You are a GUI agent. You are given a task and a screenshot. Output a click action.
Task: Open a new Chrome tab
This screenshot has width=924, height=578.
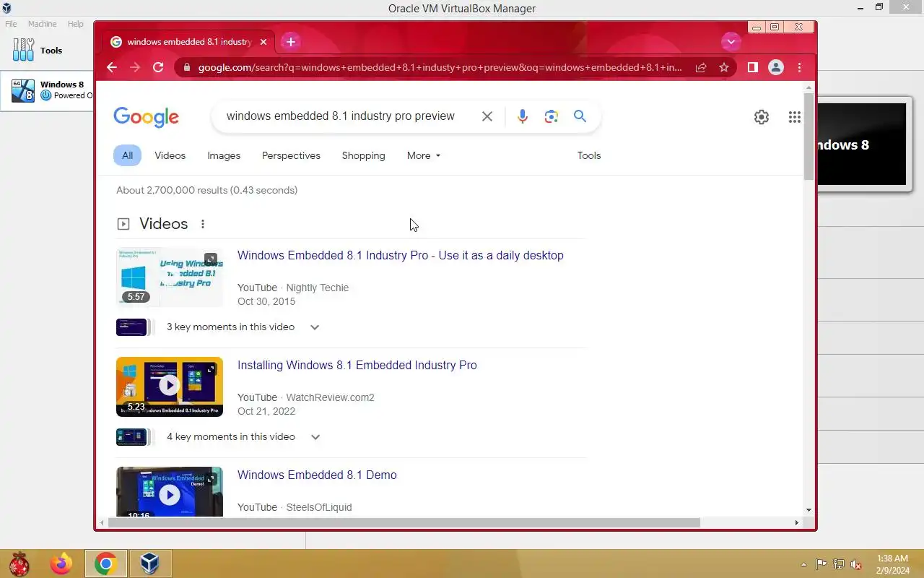click(x=291, y=42)
